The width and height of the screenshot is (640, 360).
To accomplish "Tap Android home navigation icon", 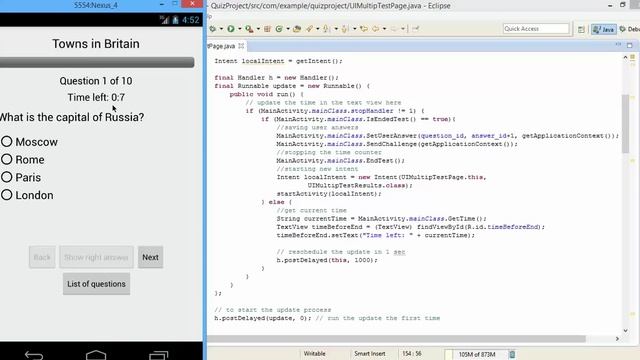I will [x=96, y=355].
